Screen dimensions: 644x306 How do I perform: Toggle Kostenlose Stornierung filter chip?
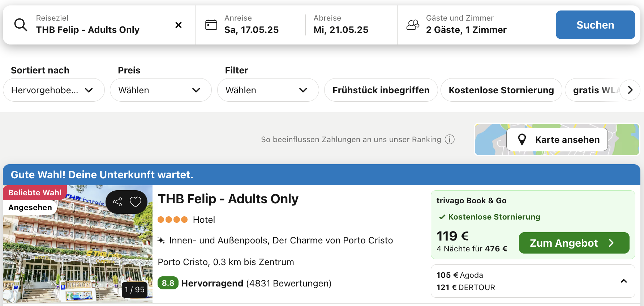coord(501,90)
